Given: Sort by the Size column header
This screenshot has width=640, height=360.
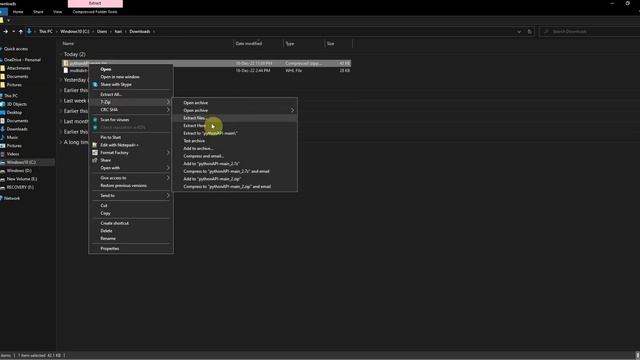Looking at the screenshot, I should pos(338,44).
